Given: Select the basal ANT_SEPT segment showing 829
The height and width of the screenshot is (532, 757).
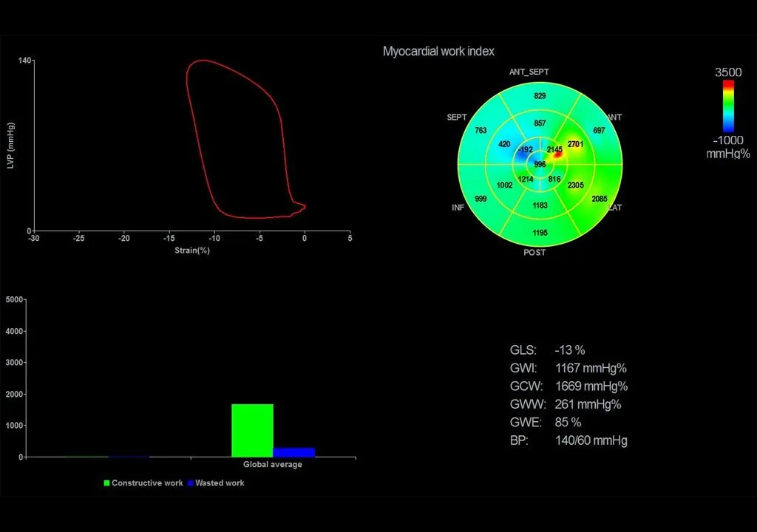Looking at the screenshot, I should pyautogui.click(x=540, y=96).
